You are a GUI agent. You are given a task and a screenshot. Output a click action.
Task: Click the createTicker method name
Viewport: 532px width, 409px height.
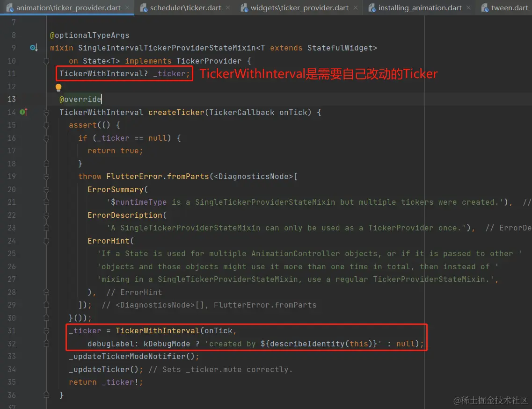pos(176,112)
